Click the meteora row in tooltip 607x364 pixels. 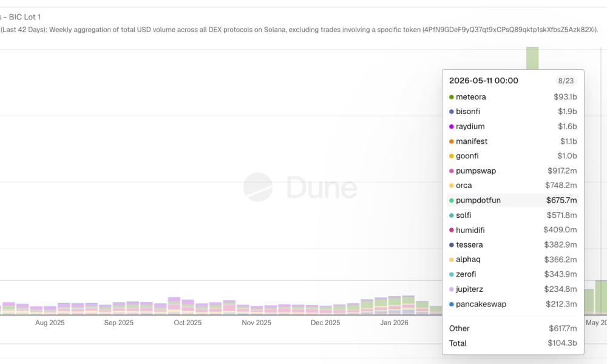pos(512,96)
